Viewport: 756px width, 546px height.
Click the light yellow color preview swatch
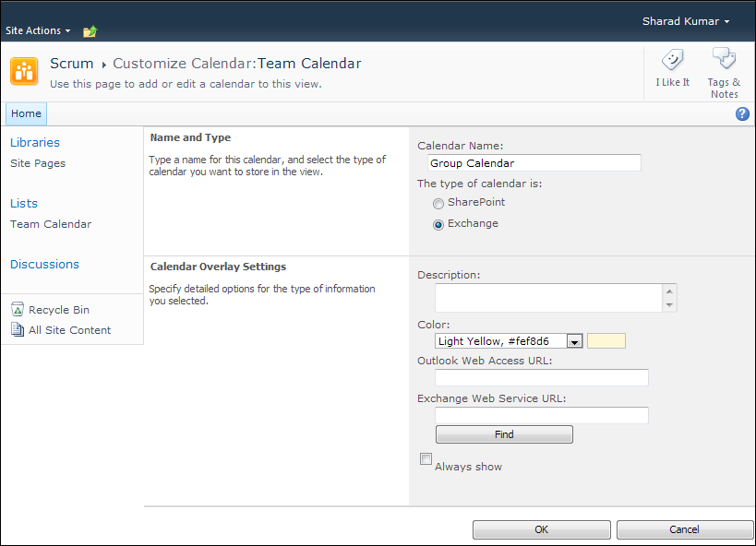(606, 340)
